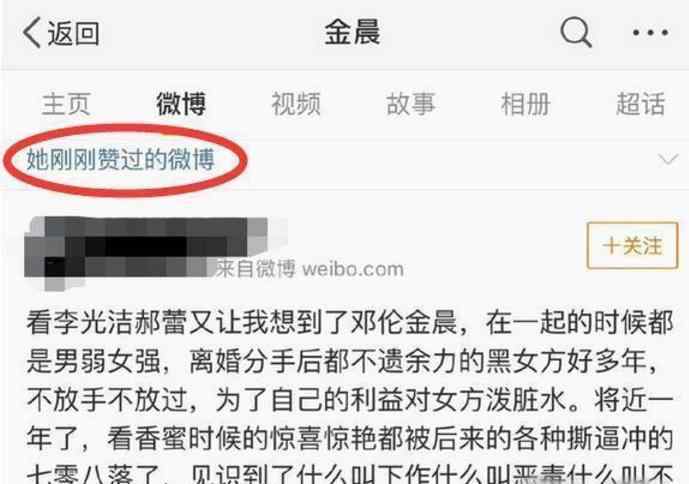Tap the cut-off line starting 七零八落了
Image resolution: width=689 pixels, height=484 pixels.
click(350, 474)
